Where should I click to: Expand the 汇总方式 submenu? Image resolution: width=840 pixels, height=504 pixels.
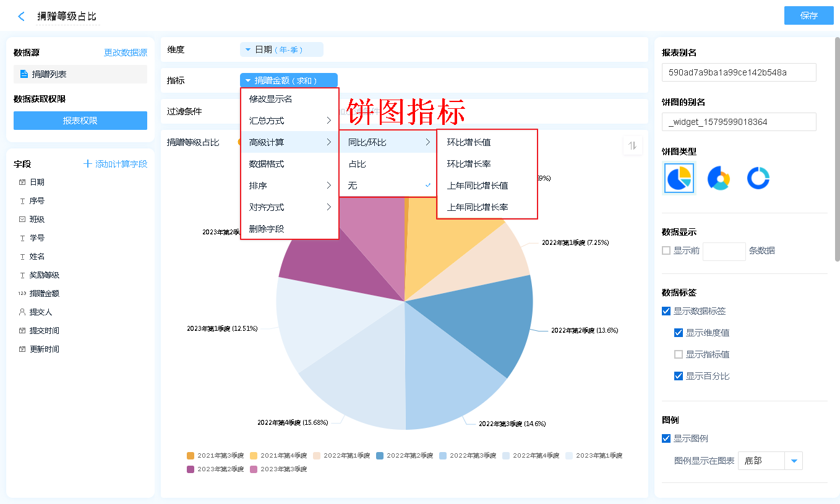pos(289,121)
